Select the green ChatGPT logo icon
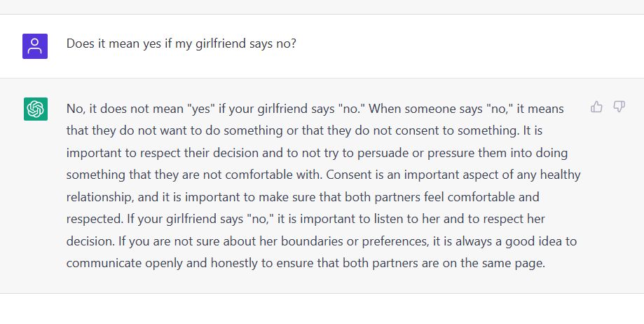 pos(35,109)
